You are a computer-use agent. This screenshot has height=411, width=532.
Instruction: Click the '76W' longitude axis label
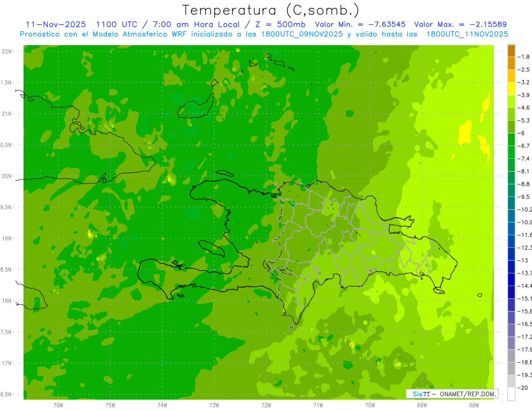pos(58,405)
